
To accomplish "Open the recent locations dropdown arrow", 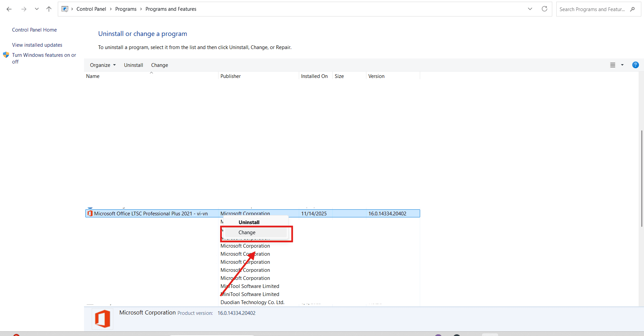I will pyautogui.click(x=37, y=9).
